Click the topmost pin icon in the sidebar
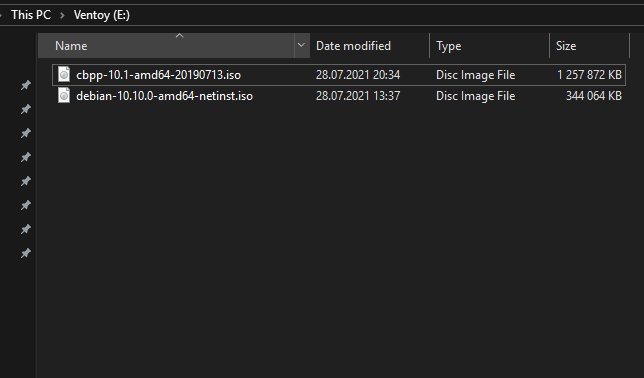The width and height of the screenshot is (644, 378). (x=25, y=85)
